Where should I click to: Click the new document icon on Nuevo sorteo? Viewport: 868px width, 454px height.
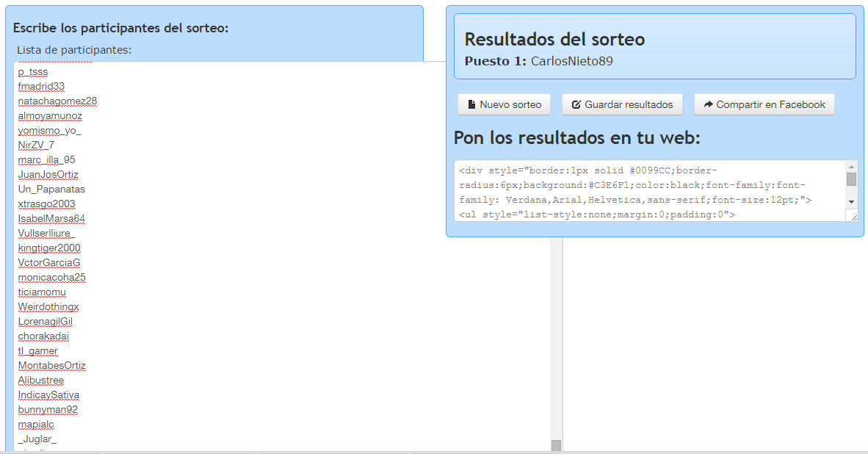pyautogui.click(x=471, y=104)
